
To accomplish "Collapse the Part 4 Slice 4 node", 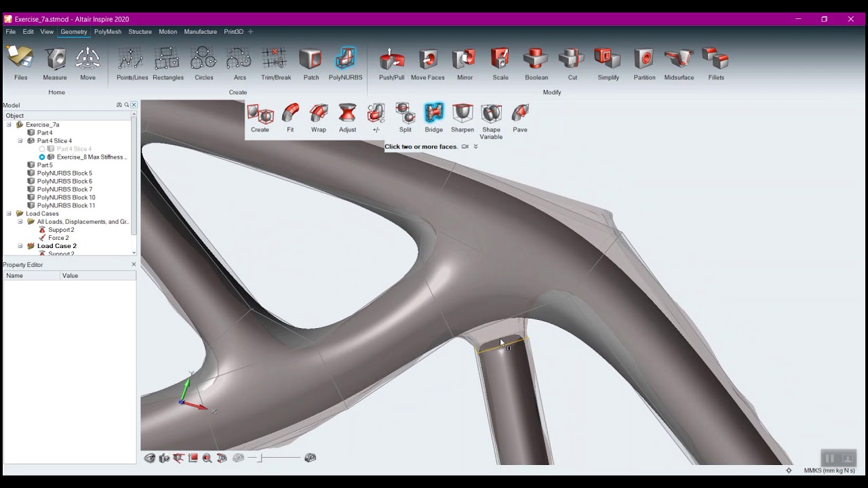I will 20,141.
